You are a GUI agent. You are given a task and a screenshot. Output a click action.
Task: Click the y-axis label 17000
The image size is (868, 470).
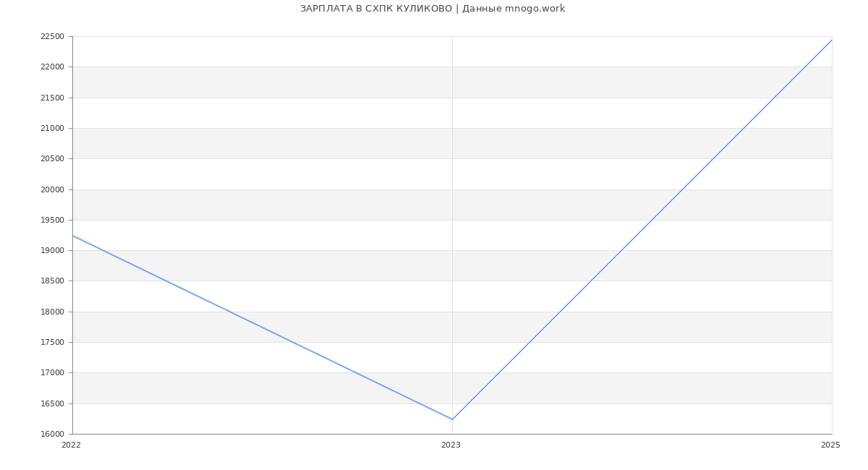(52, 372)
